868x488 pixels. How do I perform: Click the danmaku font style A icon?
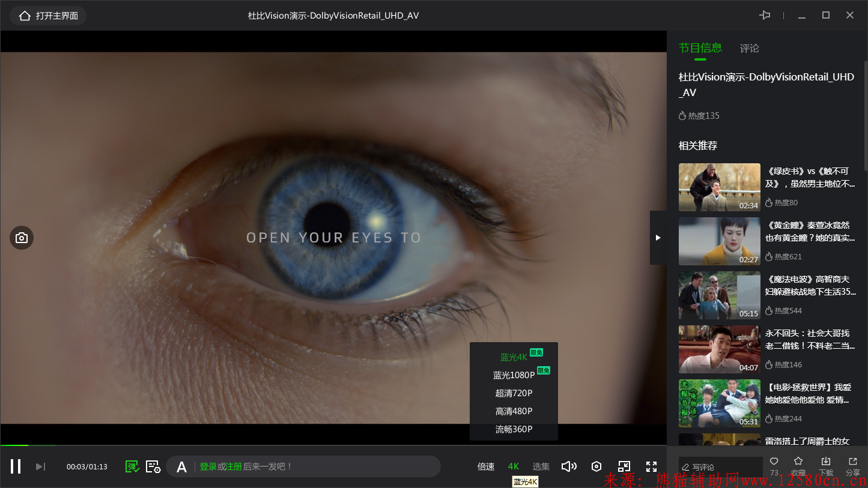(x=181, y=466)
